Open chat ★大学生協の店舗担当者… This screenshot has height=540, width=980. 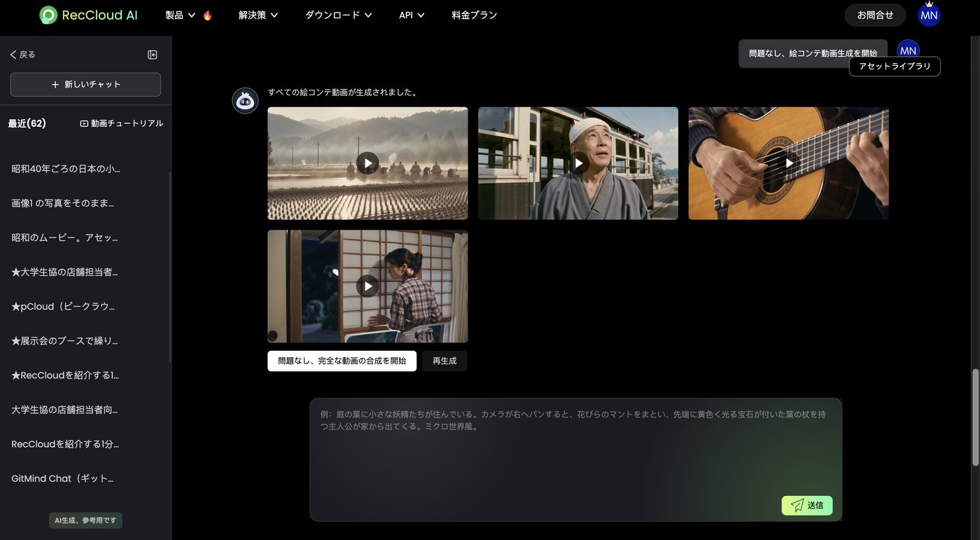pos(64,272)
